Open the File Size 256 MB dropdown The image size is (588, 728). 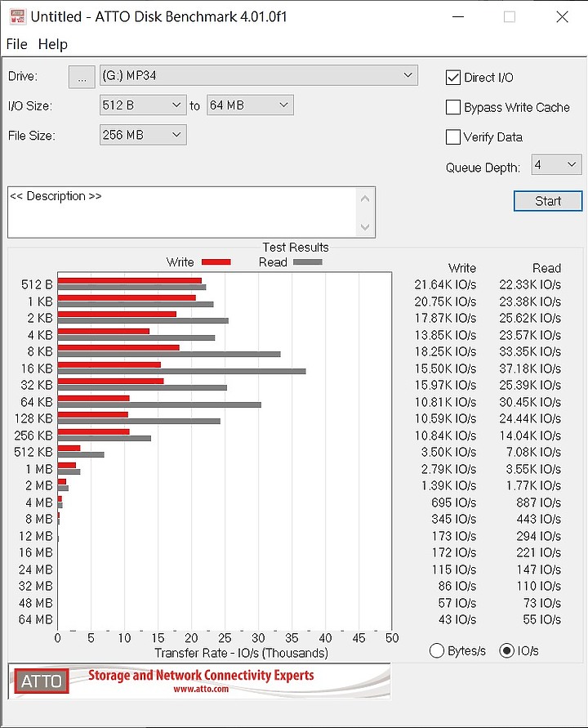pyautogui.click(x=143, y=135)
